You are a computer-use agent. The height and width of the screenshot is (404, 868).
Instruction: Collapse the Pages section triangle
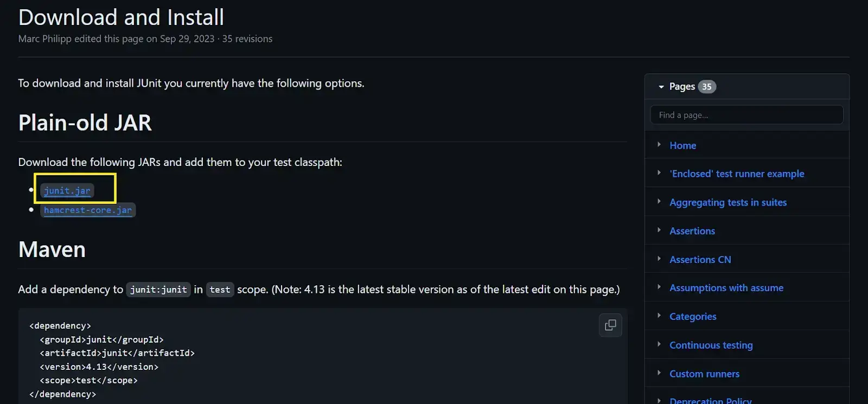pos(661,87)
